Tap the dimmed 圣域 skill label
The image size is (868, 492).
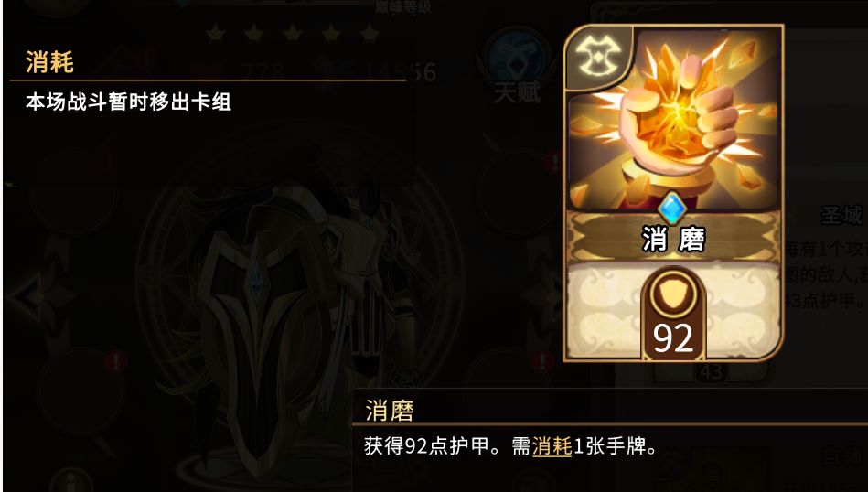point(842,215)
